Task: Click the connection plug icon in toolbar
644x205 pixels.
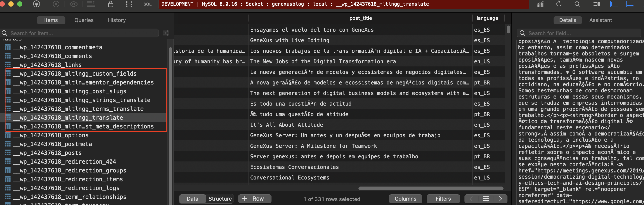Action: point(36,4)
